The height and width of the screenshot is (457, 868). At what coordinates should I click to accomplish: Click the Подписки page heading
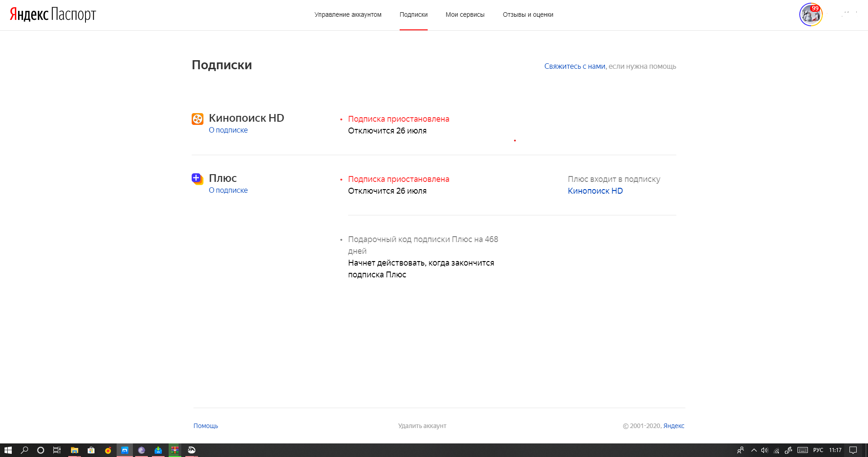222,65
